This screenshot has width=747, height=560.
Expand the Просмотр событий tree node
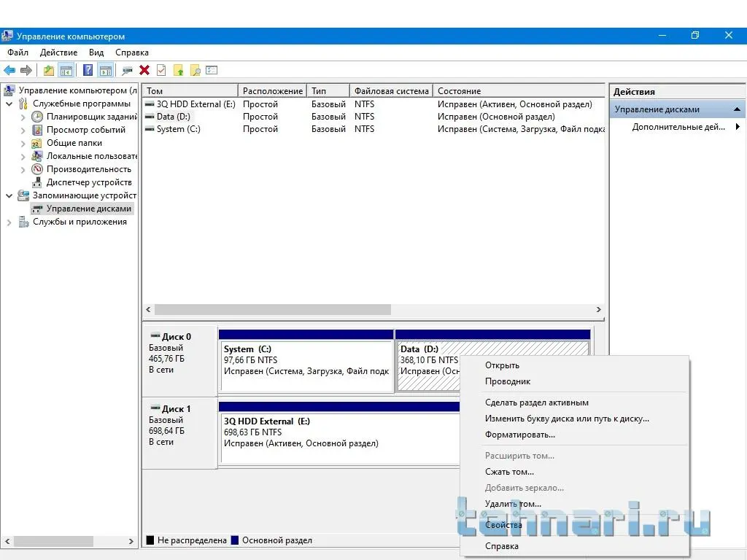tap(23, 130)
